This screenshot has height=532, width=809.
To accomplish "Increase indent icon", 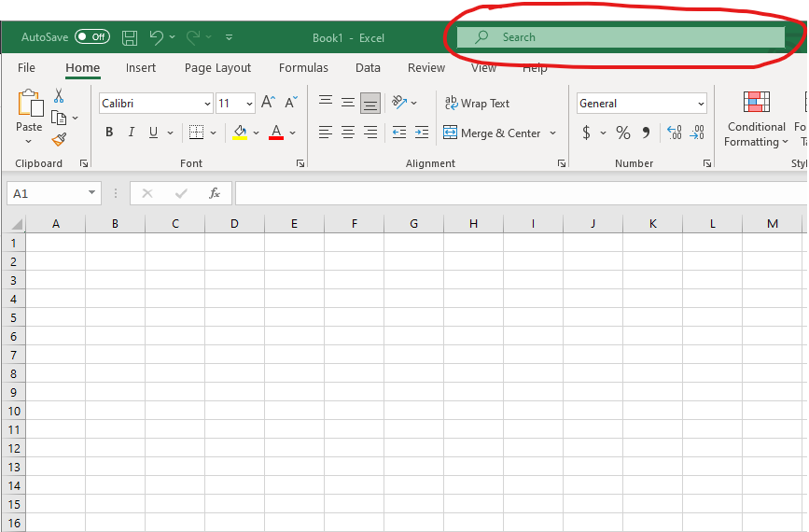I will point(422,133).
